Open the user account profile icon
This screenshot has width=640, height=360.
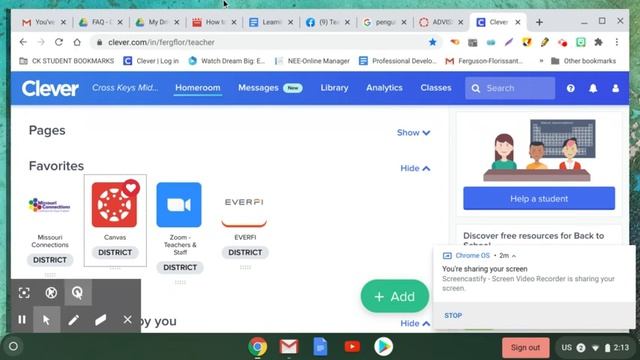(x=616, y=88)
